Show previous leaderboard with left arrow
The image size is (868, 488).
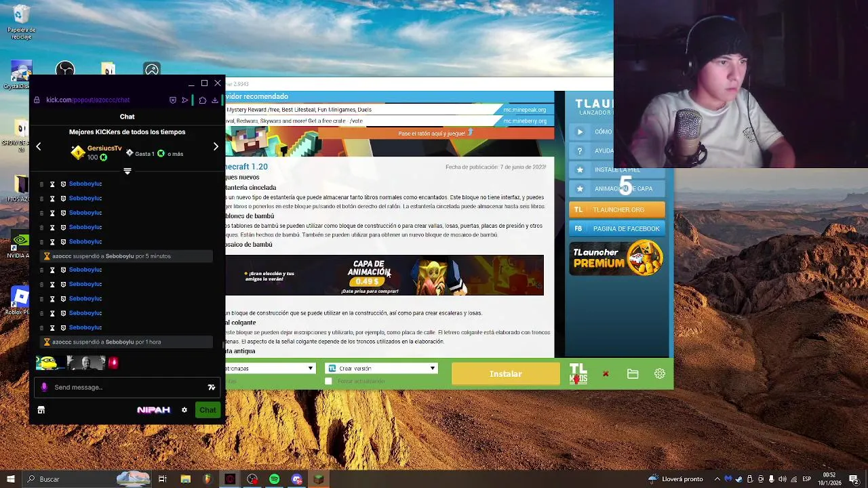pos(39,146)
